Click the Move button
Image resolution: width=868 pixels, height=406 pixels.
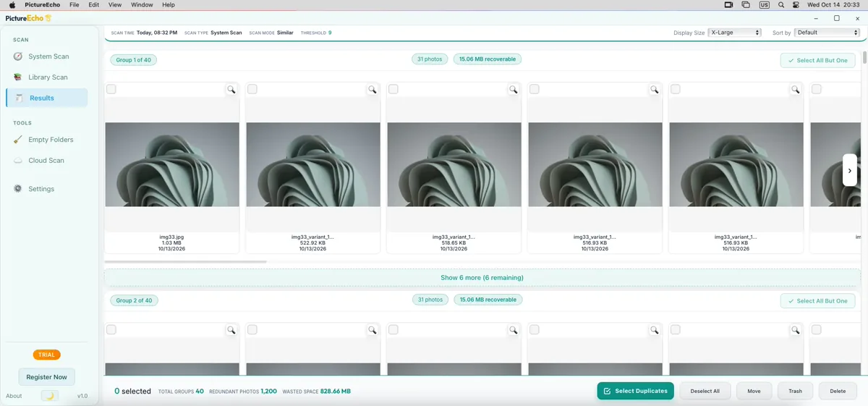[x=754, y=391]
